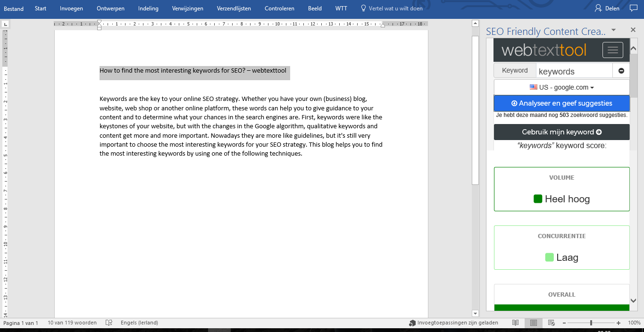644x332 pixels.
Task: Select the Indeling ribbon tab
Action: 148,8
